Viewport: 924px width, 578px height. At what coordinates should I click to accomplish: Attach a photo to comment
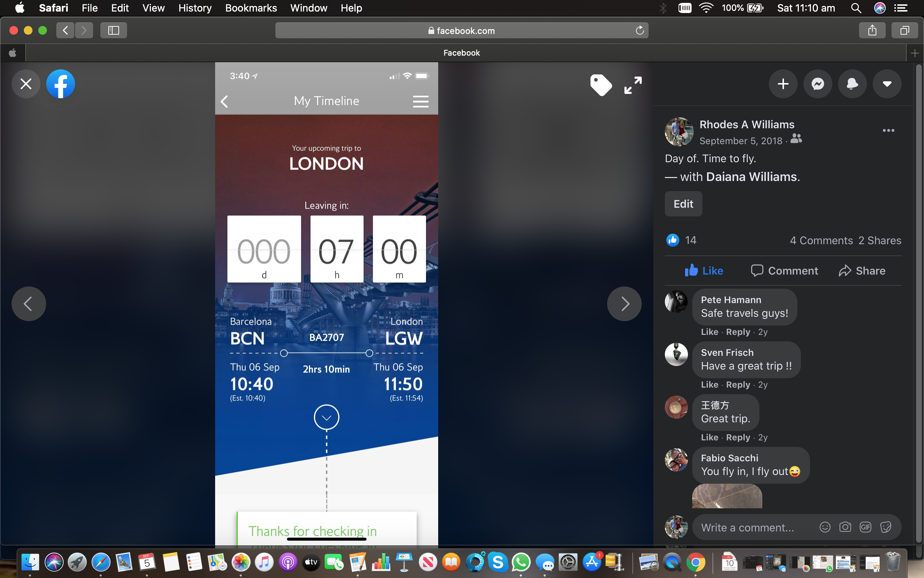click(845, 527)
